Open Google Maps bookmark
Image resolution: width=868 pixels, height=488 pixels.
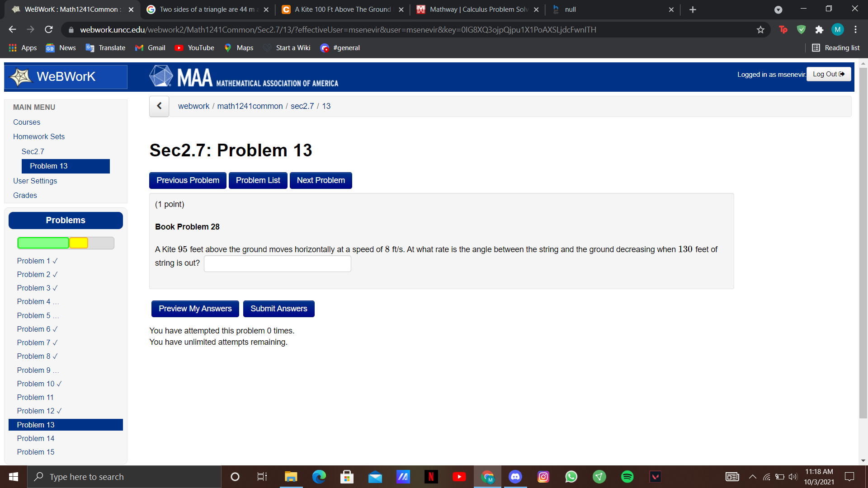(x=239, y=47)
